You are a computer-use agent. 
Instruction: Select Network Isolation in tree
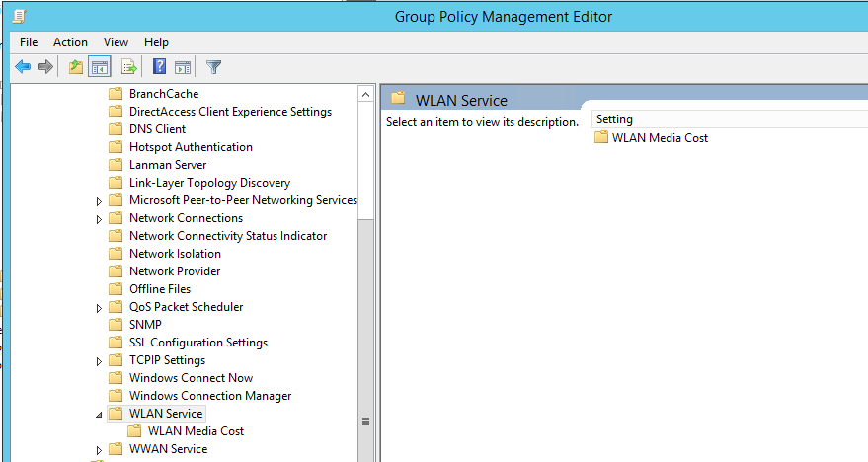click(x=175, y=254)
